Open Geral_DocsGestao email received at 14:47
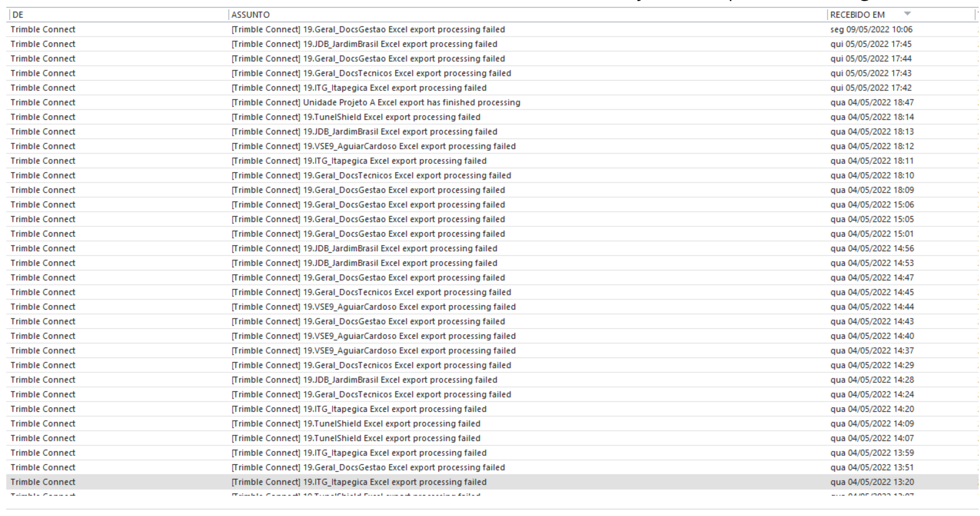This screenshot has height=516, width=980. pos(492,277)
